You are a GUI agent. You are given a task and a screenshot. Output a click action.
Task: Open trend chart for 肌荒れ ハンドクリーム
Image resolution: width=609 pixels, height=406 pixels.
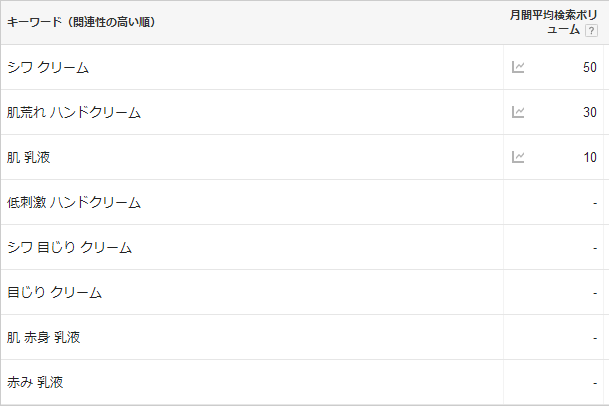(518, 112)
